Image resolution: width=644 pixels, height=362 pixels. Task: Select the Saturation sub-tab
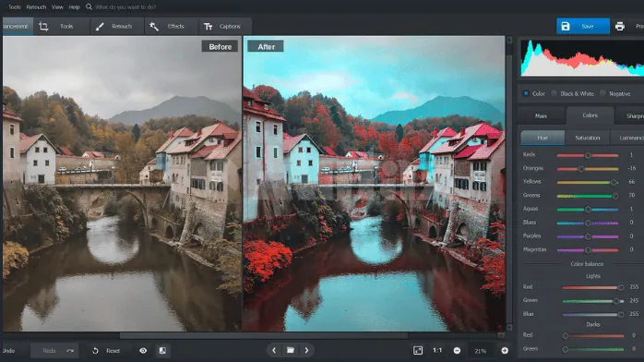(x=588, y=138)
